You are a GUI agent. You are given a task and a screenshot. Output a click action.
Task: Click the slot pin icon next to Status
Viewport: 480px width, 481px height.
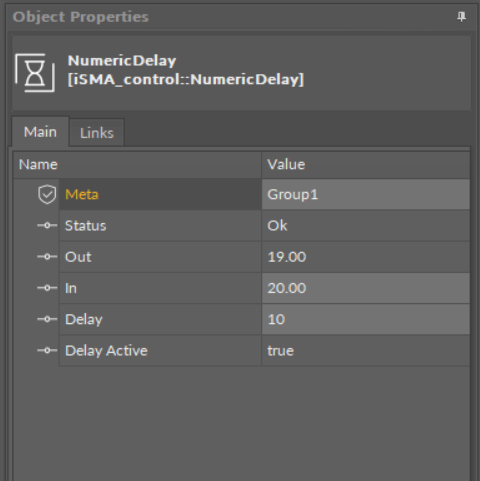click(47, 226)
